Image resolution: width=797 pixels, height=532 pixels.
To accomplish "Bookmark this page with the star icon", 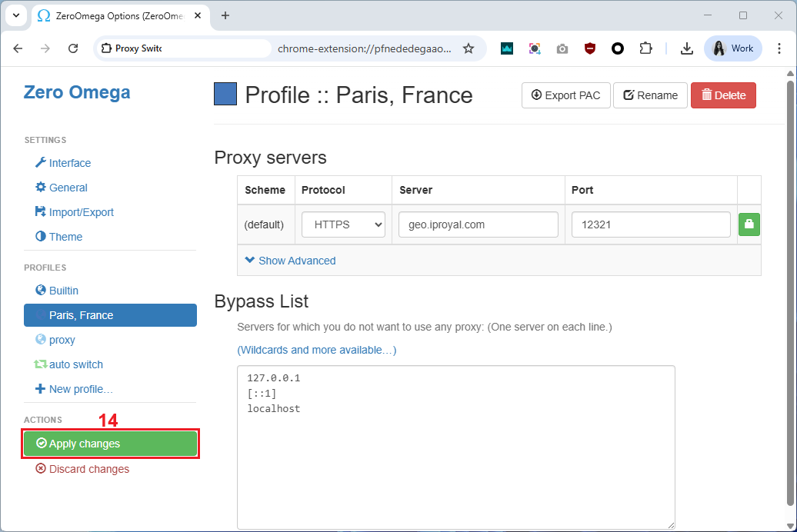I will 468,48.
